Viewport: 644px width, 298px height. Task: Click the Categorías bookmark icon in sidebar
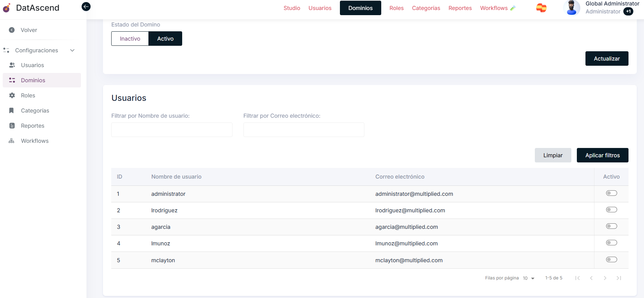coord(12,110)
